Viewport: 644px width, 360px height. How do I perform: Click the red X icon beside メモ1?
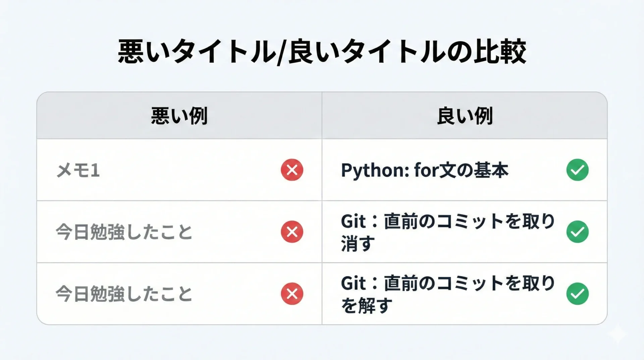pos(292,170)
